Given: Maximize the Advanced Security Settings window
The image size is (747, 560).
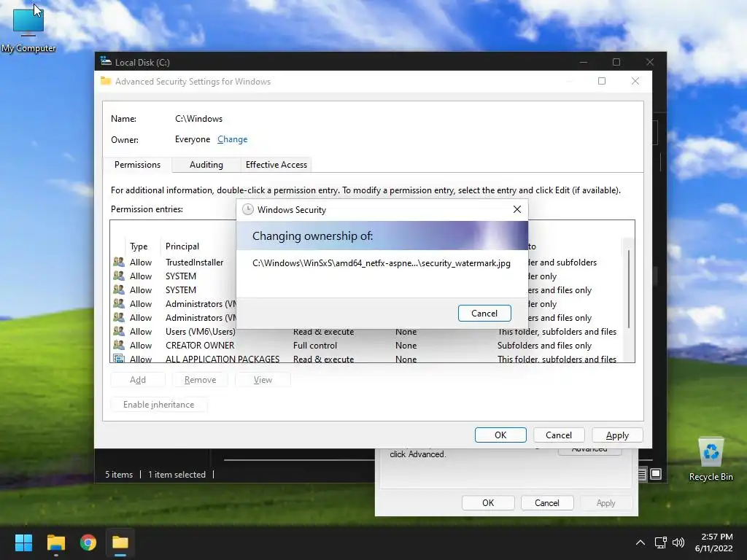Looking at the screenshot, I should pos(602,81).
